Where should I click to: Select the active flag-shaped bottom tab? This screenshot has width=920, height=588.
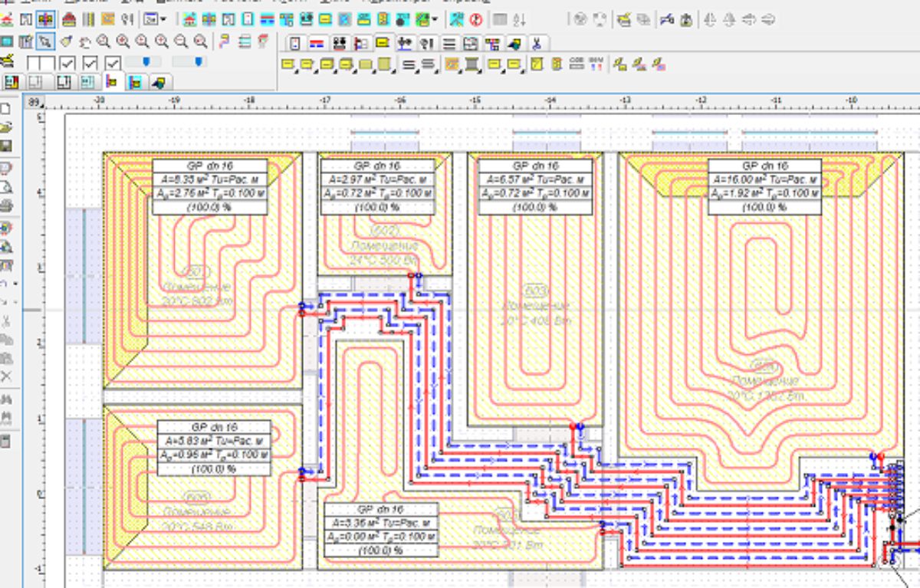tap(111, 81)
